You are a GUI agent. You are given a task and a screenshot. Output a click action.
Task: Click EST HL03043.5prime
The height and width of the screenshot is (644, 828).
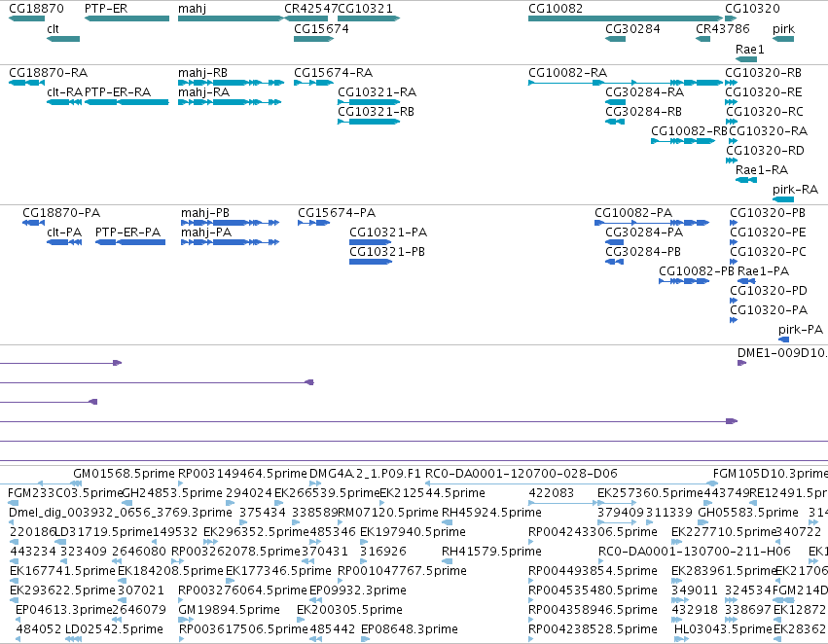pos(723,629)
